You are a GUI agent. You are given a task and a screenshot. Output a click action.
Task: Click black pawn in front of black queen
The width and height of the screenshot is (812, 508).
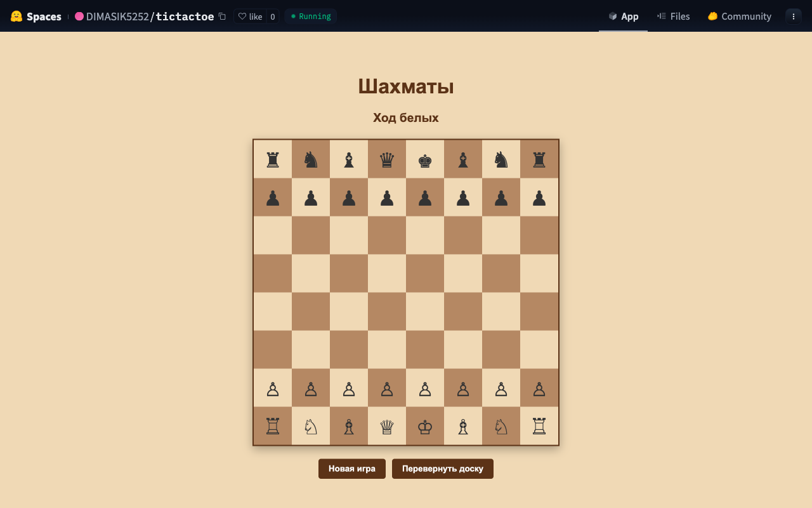tap(387, 197)
